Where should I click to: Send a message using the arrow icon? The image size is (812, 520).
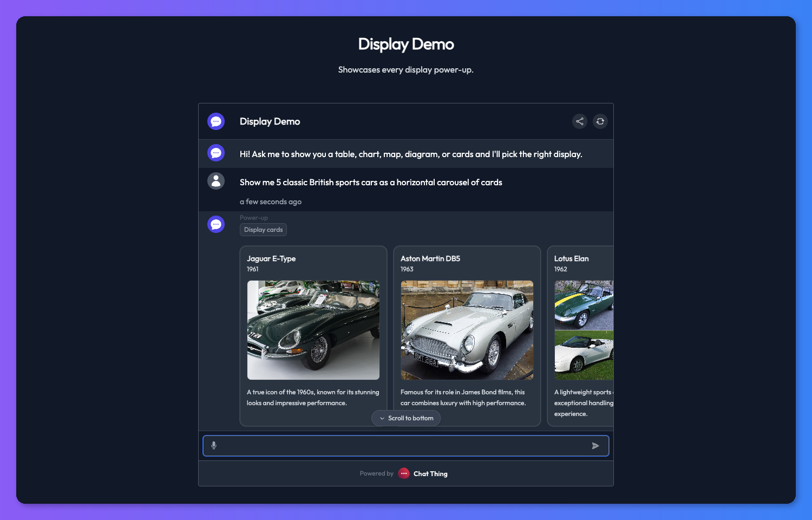pyautogui.click(x=595, y=445)
